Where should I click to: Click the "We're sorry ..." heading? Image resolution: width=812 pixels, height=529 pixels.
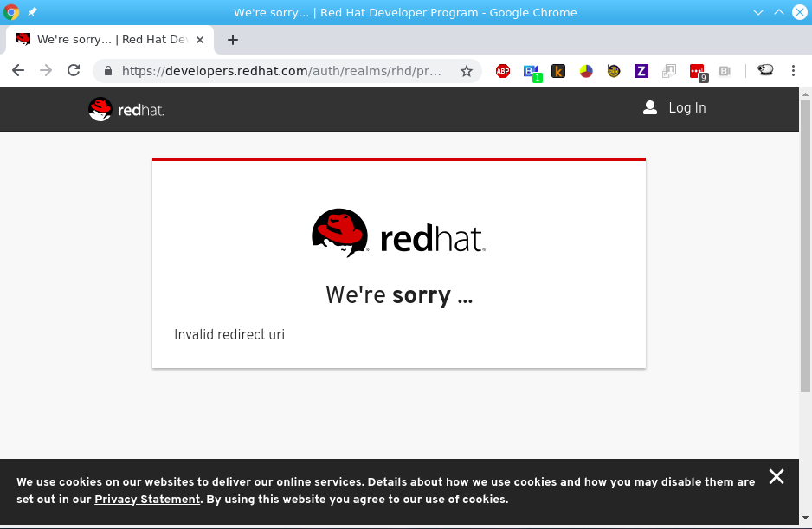pos(399,295)
